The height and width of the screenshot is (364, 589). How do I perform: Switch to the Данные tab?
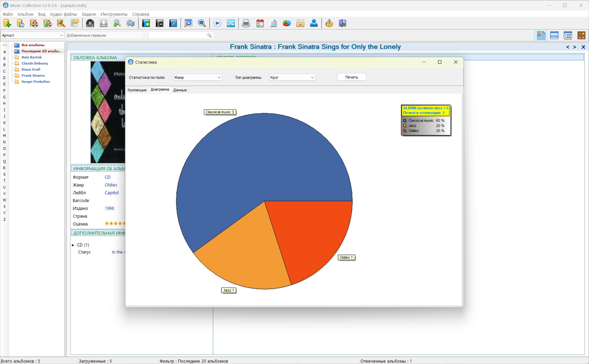[x=180, y=90]
